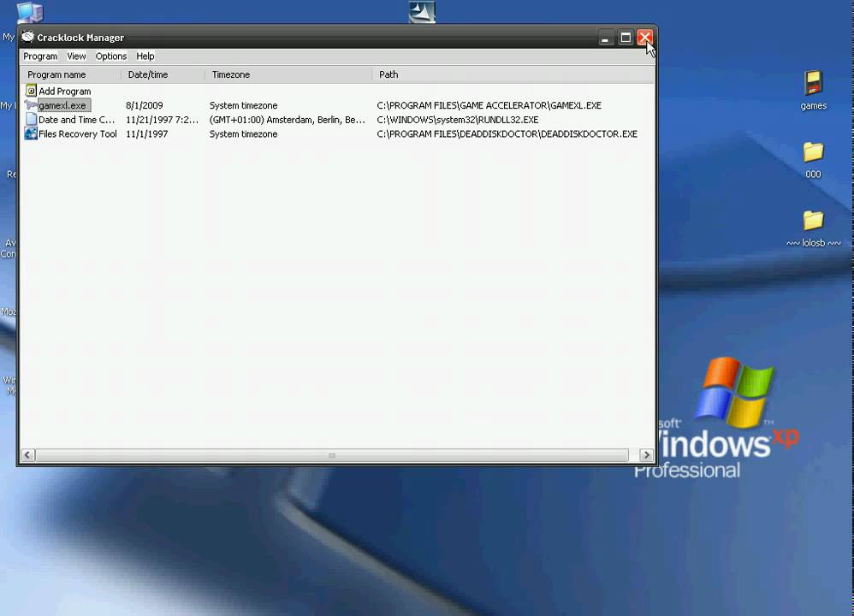
Task: Click the RUNDLL32.EXE path cell
Action: [x=458, y=119]
